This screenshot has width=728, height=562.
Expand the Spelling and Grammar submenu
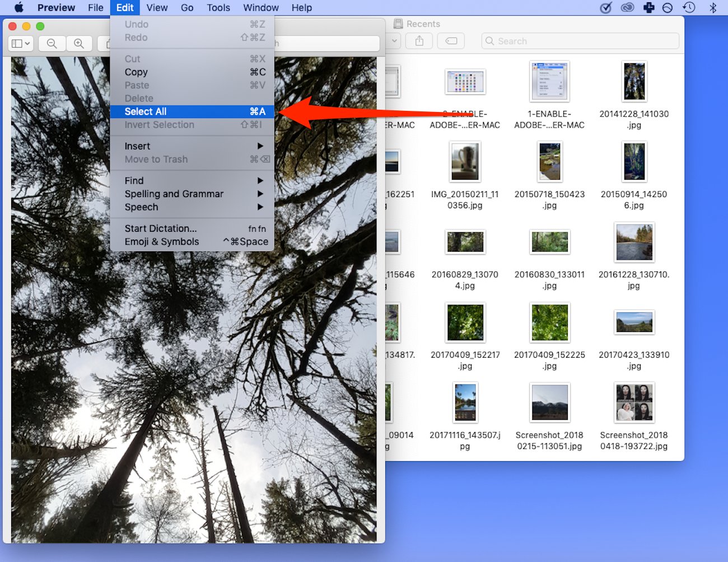[x=174, y=194]
